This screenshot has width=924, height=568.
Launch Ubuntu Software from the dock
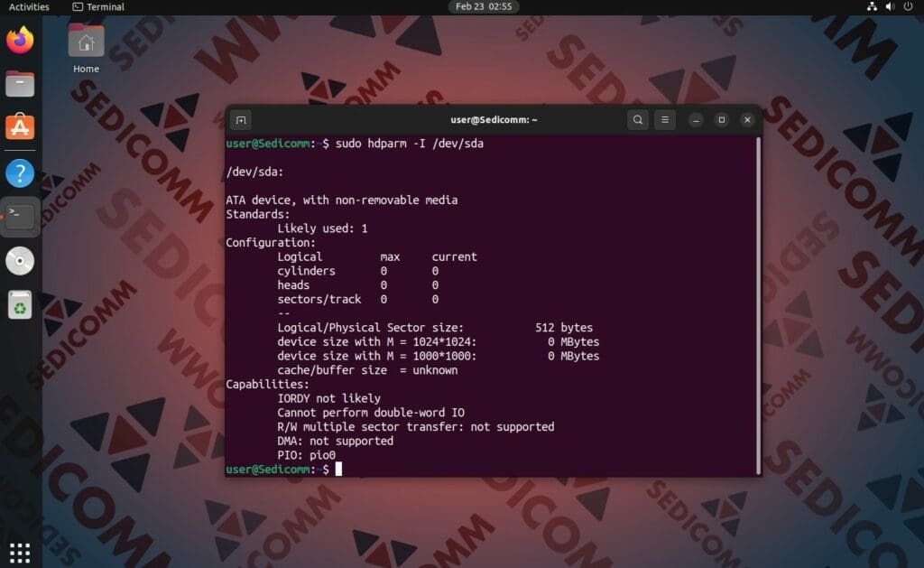point(20,126)
